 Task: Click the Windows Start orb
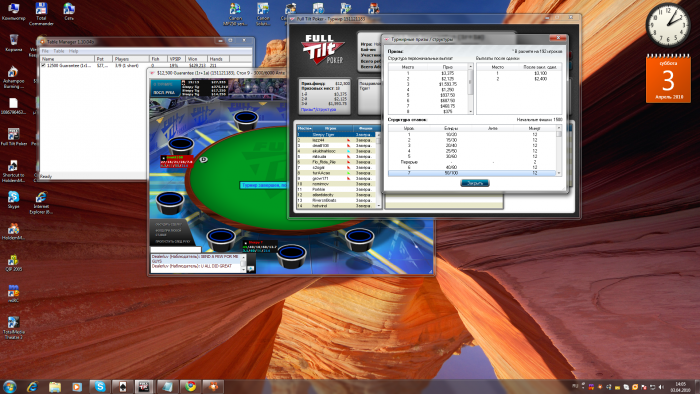(x=9, y=386)
